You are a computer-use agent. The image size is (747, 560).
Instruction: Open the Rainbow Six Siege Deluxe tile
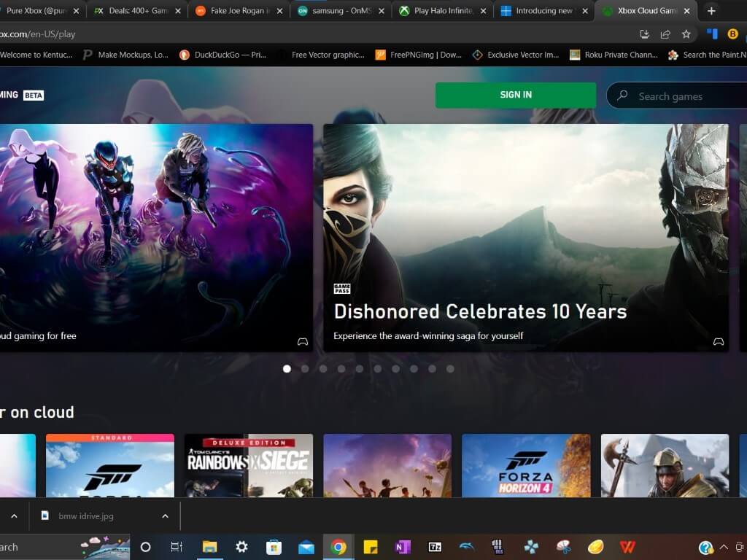[x=249, y=465]
